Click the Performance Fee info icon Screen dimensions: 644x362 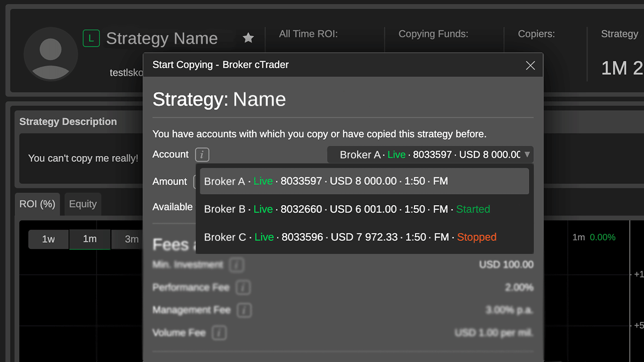(x=243, y=287)
